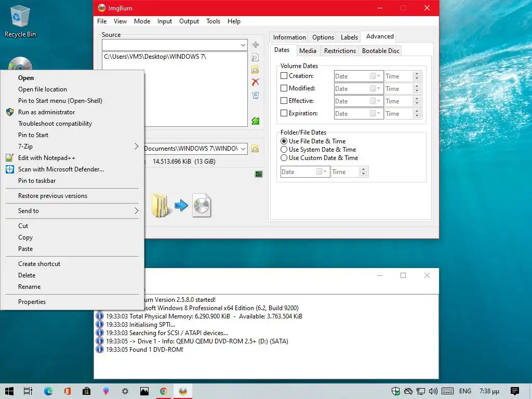
Task: Click the browse-for-file icon beside Source list
Action: click(255, 57)
